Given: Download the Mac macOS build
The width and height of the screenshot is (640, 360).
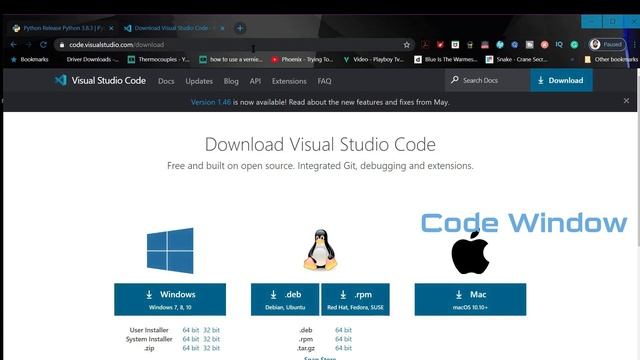Looking at the screenshot, I should (x=470, y=299).
